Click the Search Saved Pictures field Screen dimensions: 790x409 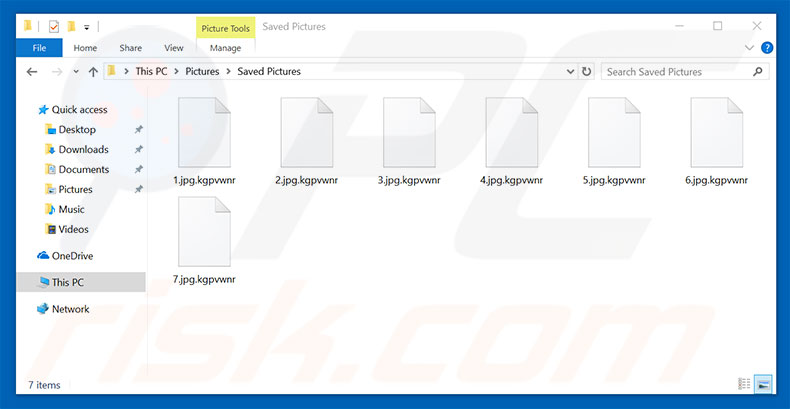point(680,72)
